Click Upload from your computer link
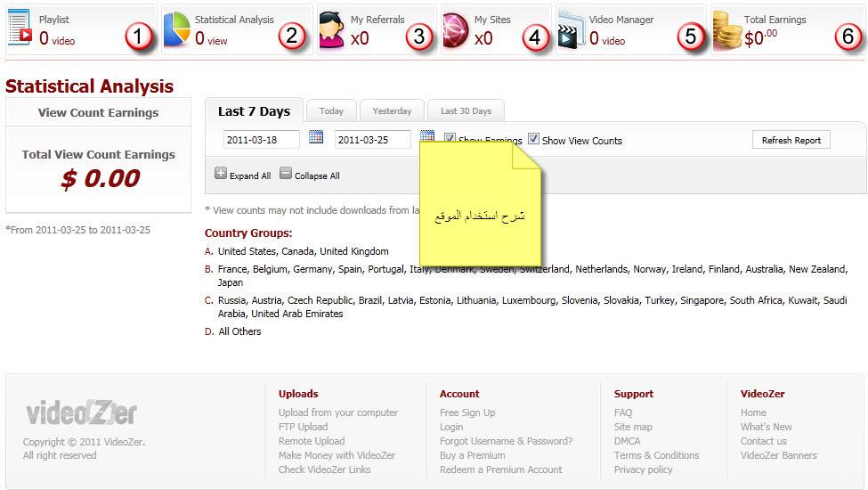This screenshot has height=490, width=868. point(338,412)
